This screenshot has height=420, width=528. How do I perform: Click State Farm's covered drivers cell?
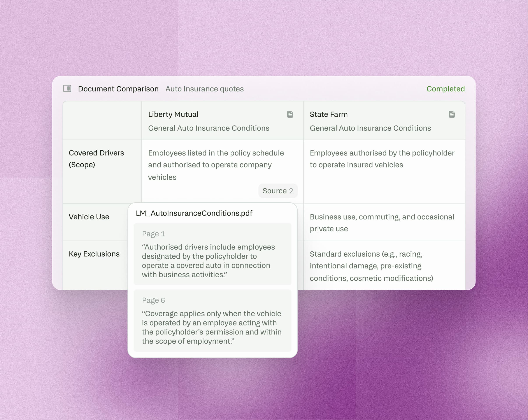(x=382, y=159)
